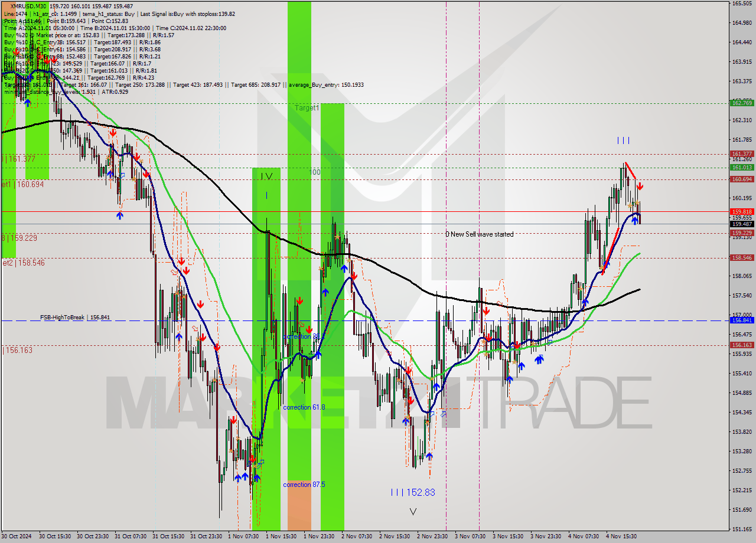Click the 'correction 87.5' label

point(304,485)
